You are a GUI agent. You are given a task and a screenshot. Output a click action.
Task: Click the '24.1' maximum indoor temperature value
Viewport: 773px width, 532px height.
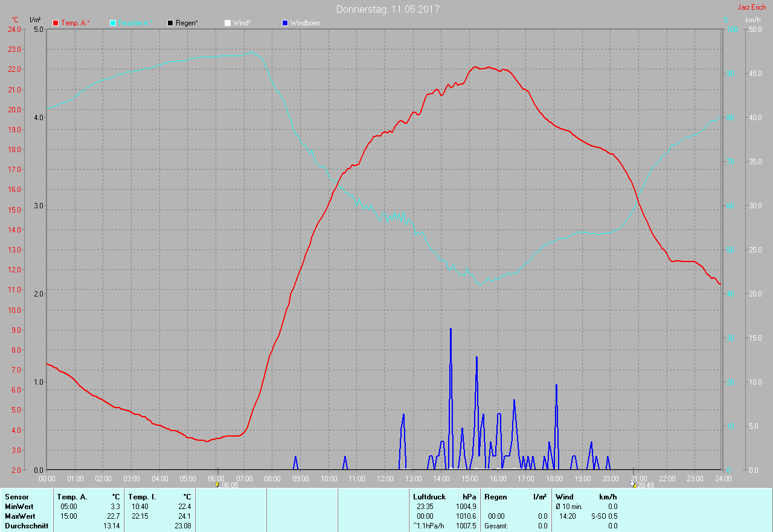(x=184, y=516)
